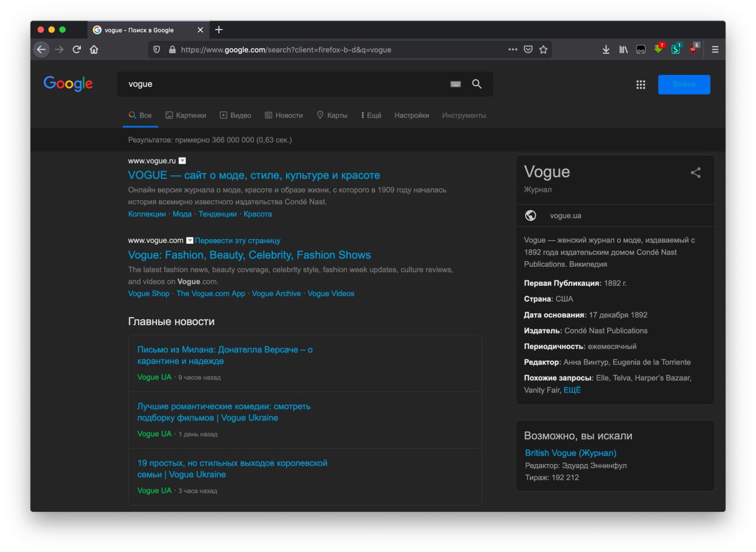Share the Vogue knowledge panel
Image resolution: width=756 pixels, height=552 pixels.
(696, 172)
